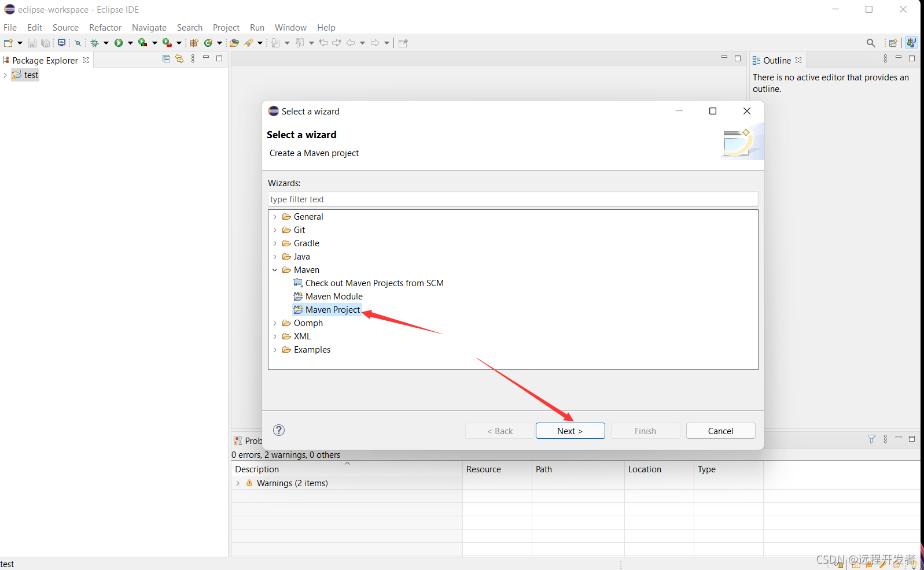Click the type filter text field
This screenshot has height=570, width=924.
(513, 199)
